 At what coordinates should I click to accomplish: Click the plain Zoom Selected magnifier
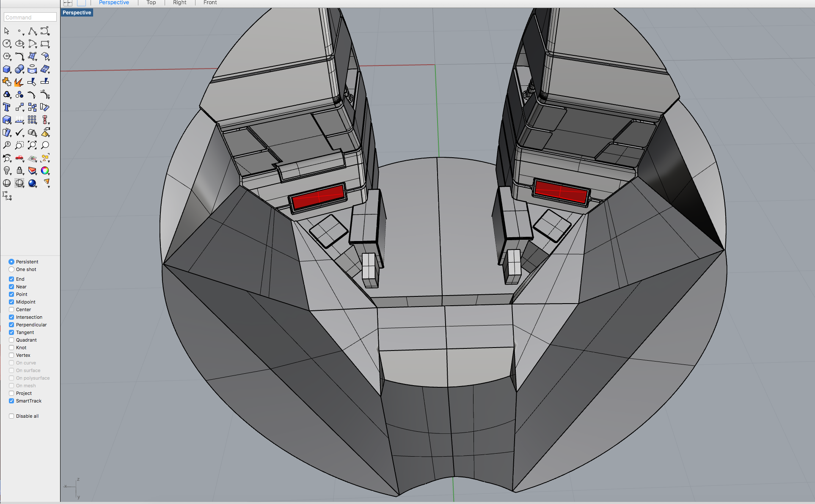[x=45, y=145]
